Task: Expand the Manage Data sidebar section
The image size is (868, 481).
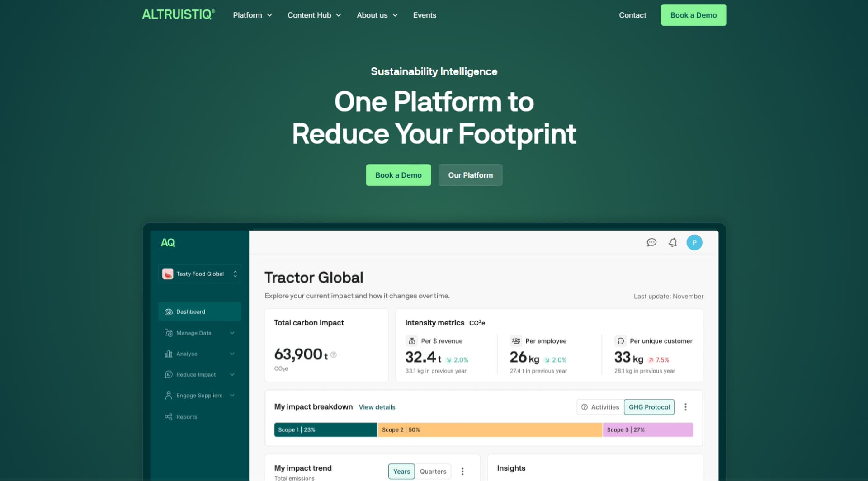Action: pos(199,333)
